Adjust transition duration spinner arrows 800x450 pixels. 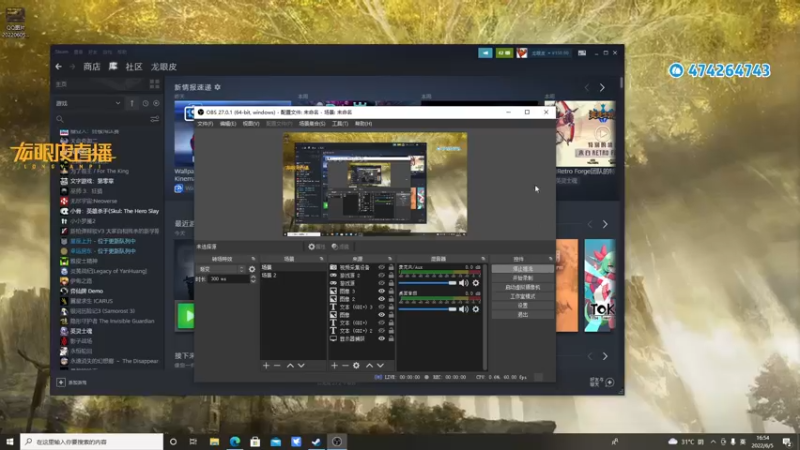pyautogui.click(x=253, y=279)
